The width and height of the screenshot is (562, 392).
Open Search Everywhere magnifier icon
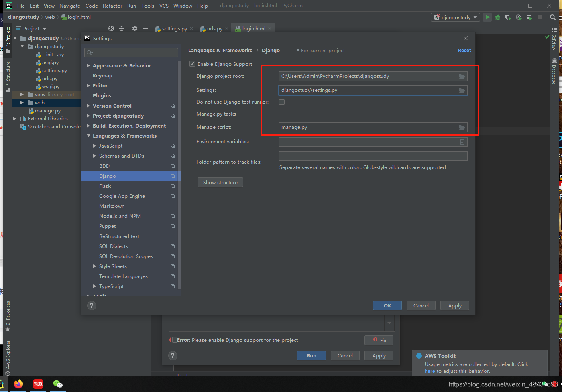click(553, 17)
